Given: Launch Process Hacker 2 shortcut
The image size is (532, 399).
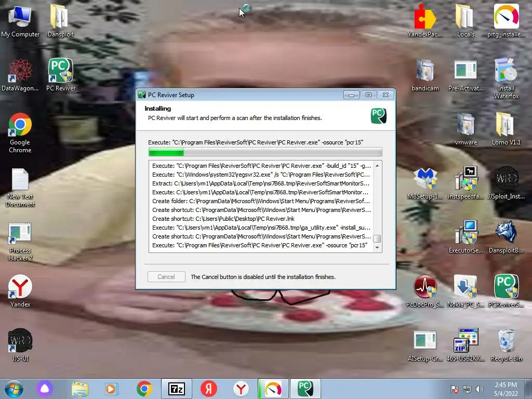Looking at the screenshot, I should point(20,241).
